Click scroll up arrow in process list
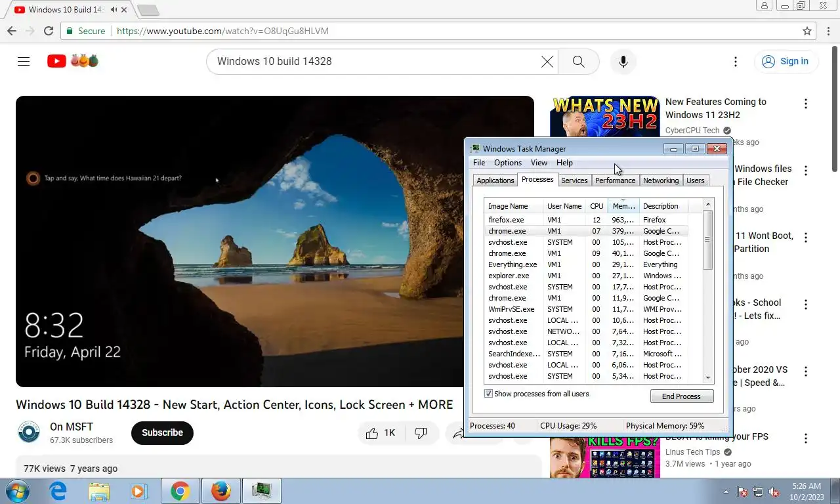The height and width of the screenshot is (504, 840). (x=707, y=205)
